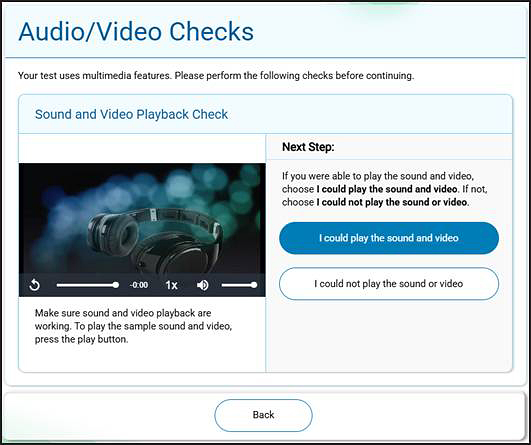Click the "Make sure sound and video playback" instructions
Screen dimensions: 531x445
pyautogui.click(x=133, y=326)
